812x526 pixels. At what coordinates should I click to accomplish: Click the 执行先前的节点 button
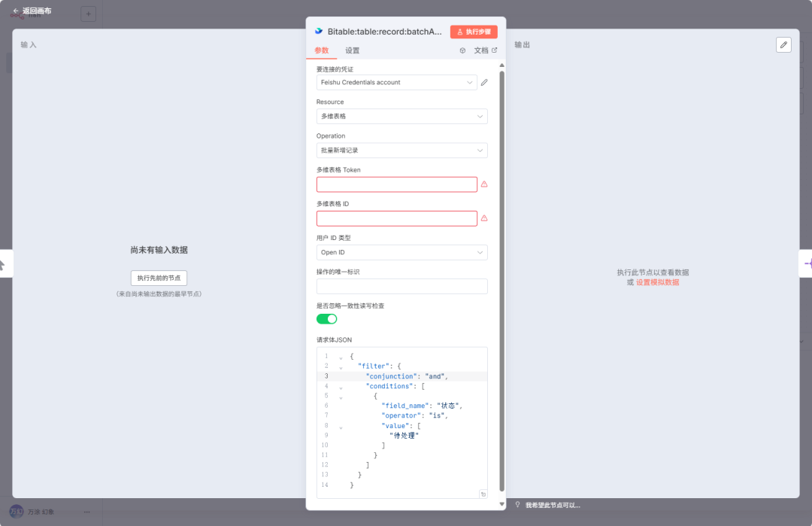tap(159, 278)
